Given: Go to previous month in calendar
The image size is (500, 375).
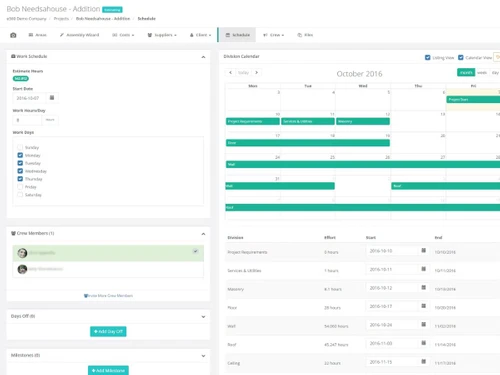Looking at the screenshot, I should [x=230, y=72].
